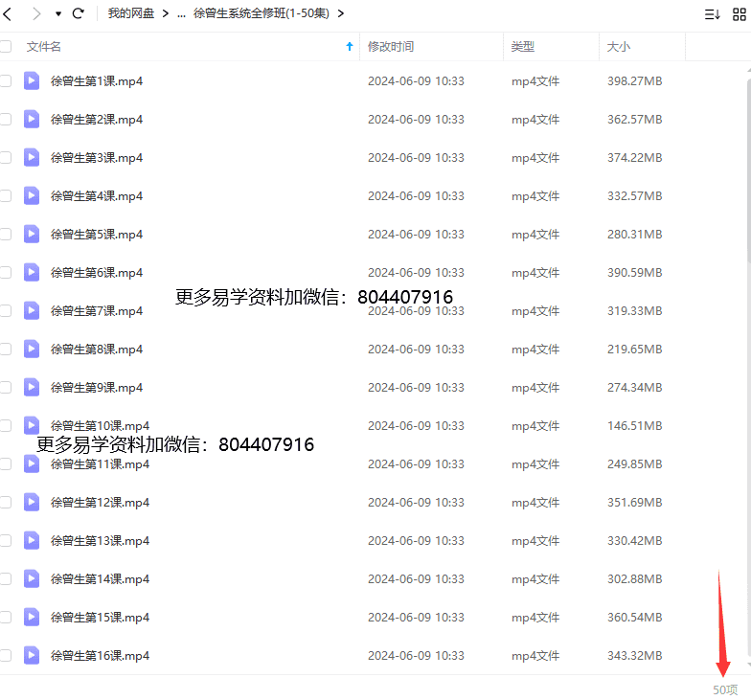Toggle the select-all checkbox in header
Screen dimensions: 751x700
(6, 47)
